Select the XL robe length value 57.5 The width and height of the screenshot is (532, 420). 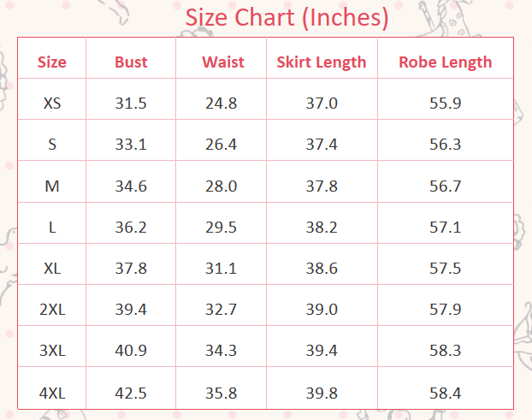point(446,269)
